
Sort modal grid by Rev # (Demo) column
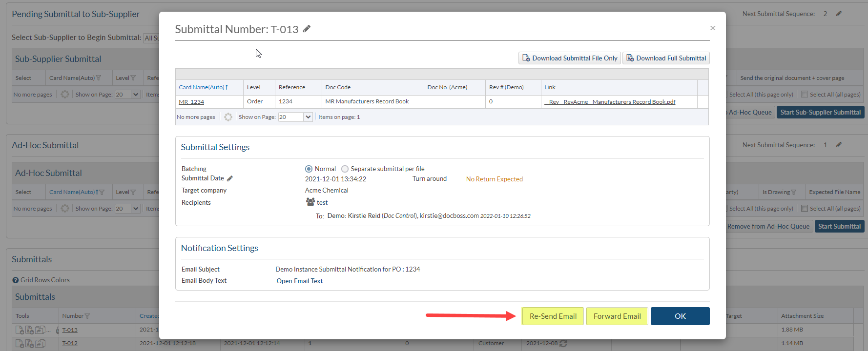pos(506,87)
